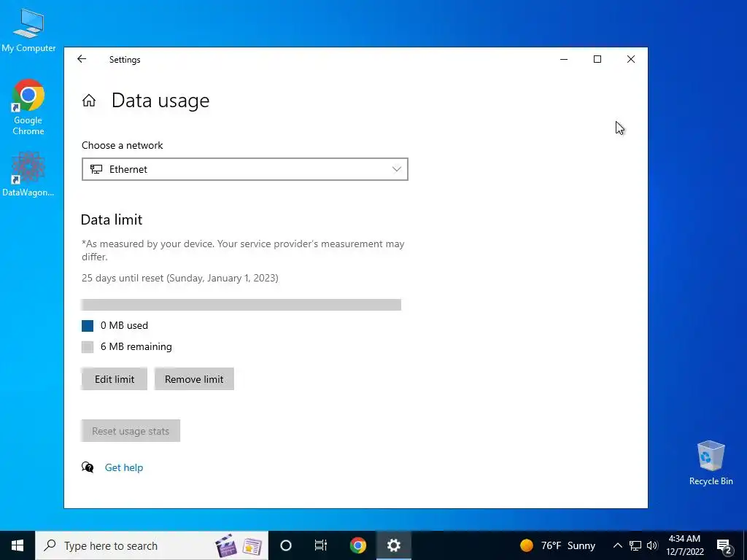Click the '0 MB used' text
The width and height of the screenshot is (747, 560).
(x=124, y=326)
